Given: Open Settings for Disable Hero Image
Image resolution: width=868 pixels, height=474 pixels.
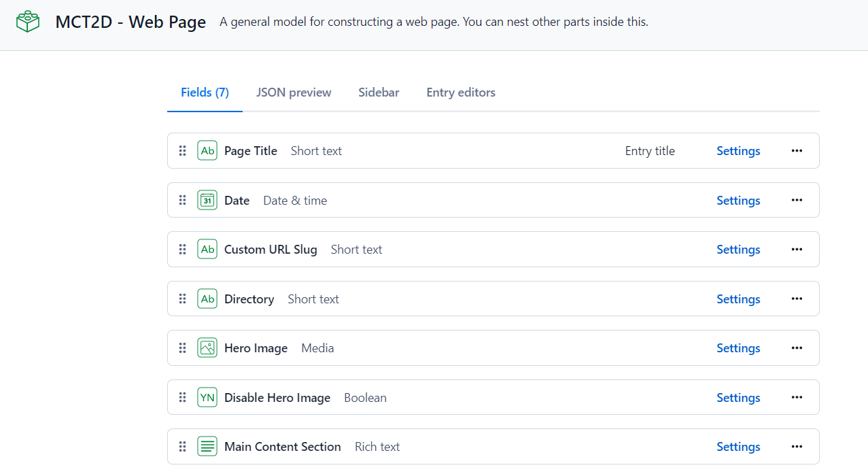Looking at the screenshot, I should pos(738,398).
